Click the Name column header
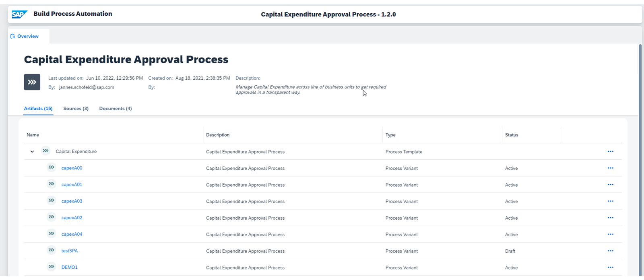 (x=114, y=135)
